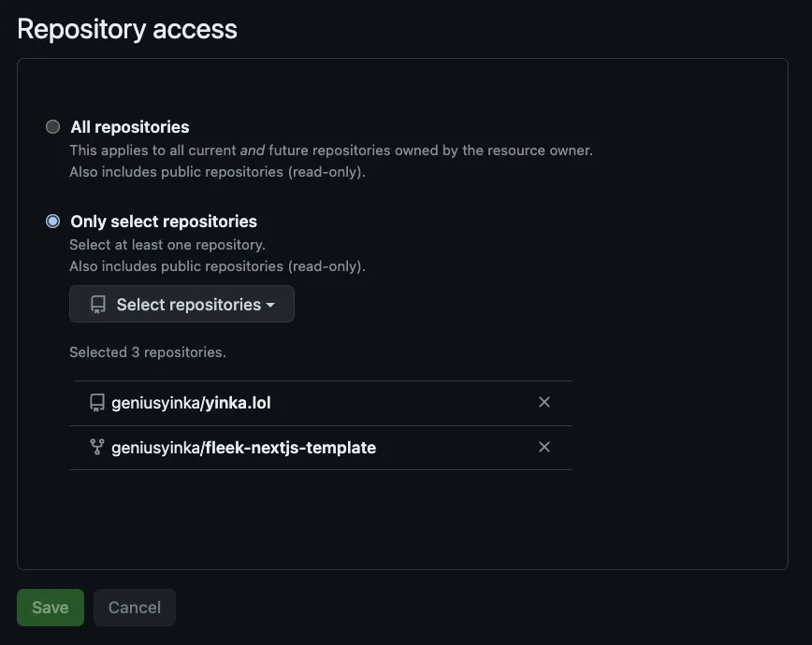Choose the Only select repositories radio option
The width and height of the screenshot is (812, 645).
click(x=53, y=222)
